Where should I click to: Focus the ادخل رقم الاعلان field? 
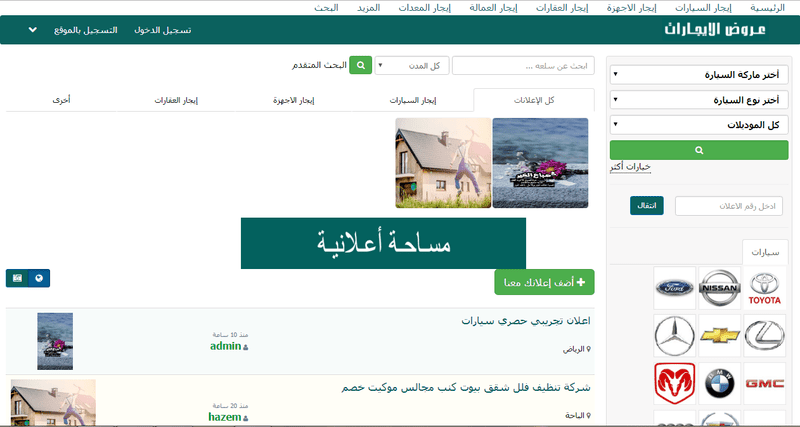coord(729,206)
